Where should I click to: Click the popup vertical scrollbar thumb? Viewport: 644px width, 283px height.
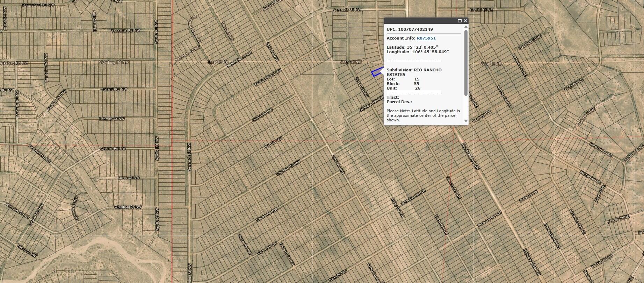pyautogui.click(x=466, y=63)
